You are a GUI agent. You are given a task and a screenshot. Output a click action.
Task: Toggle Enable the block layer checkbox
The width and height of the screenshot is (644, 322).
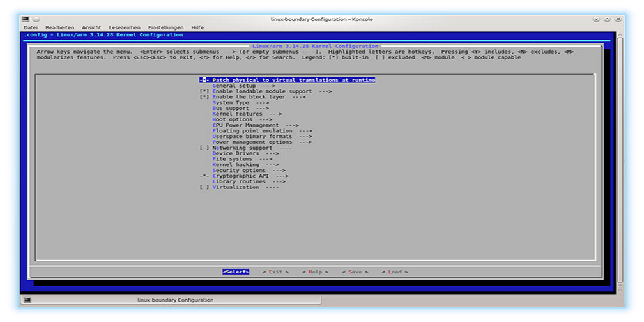coord(204,97)
